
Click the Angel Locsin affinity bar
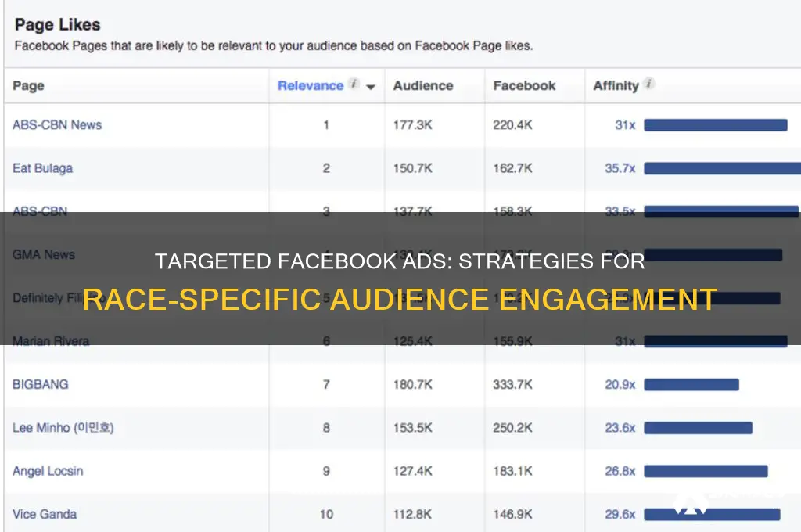706,471
